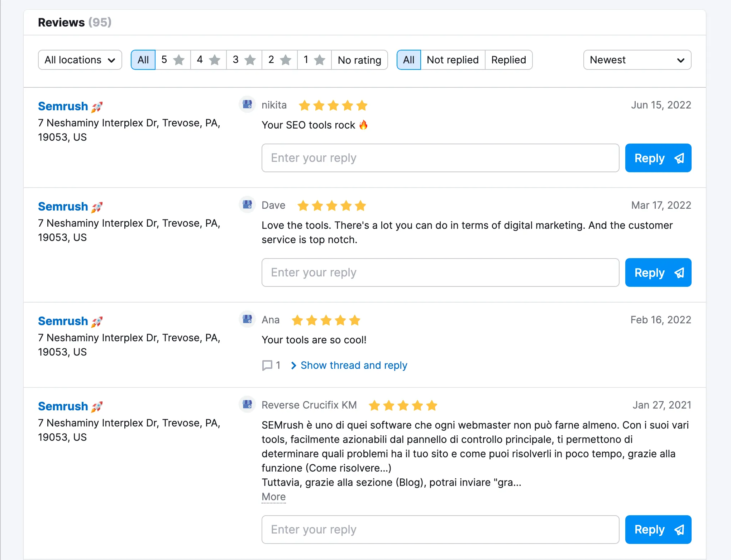Click reviewer name nikita

tap(274, 105)
